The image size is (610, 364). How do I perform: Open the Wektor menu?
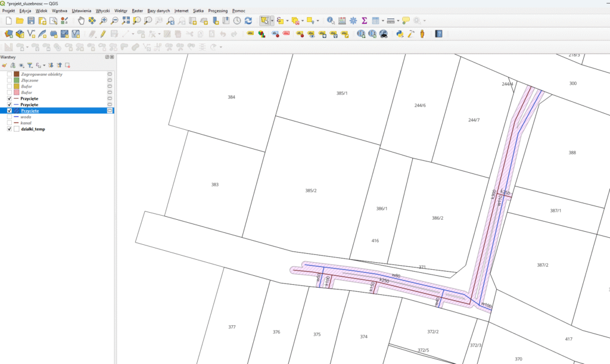click(x=120, y=11)
